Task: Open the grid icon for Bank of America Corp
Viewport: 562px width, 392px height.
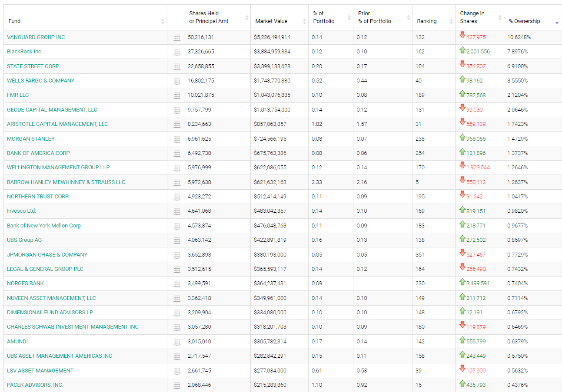Action: click(177, 154)
